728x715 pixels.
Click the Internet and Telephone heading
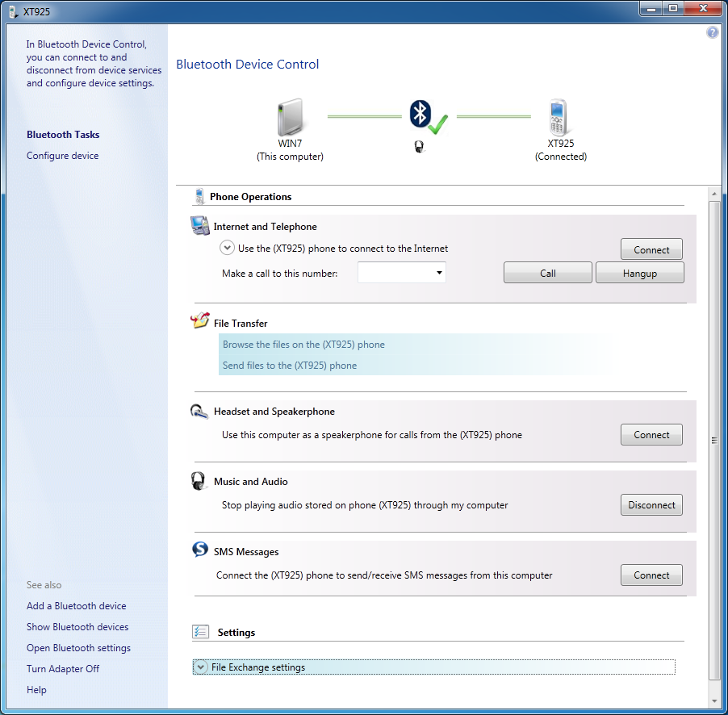(265, 227)
